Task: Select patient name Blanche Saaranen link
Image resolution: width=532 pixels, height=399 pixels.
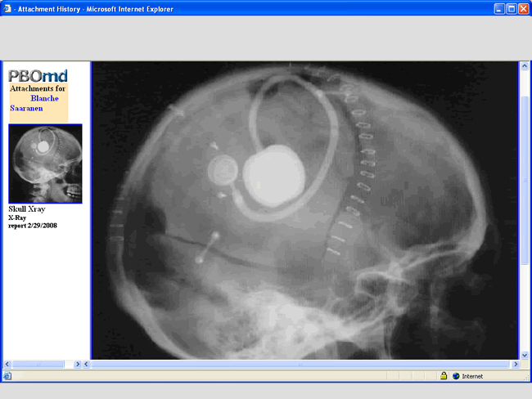Action: [43, 98]
